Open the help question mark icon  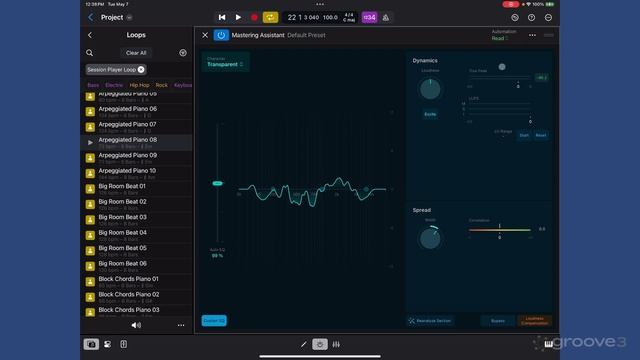tap(531, 18)
